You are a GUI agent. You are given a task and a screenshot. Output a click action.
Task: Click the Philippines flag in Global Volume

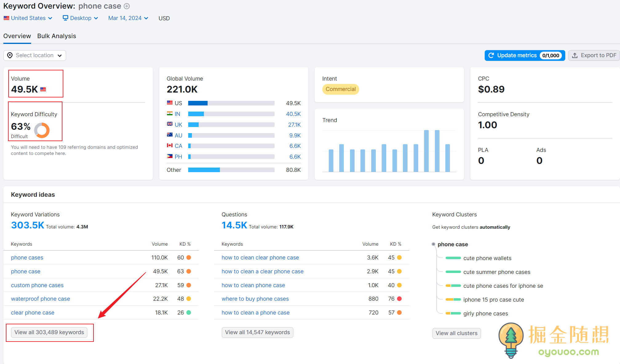[170, 156]
